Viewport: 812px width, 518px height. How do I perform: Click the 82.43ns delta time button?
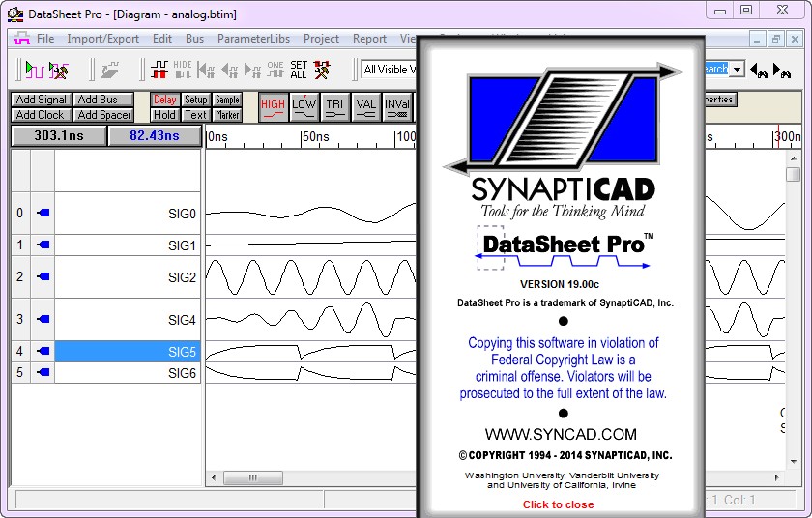click(155, 135)
